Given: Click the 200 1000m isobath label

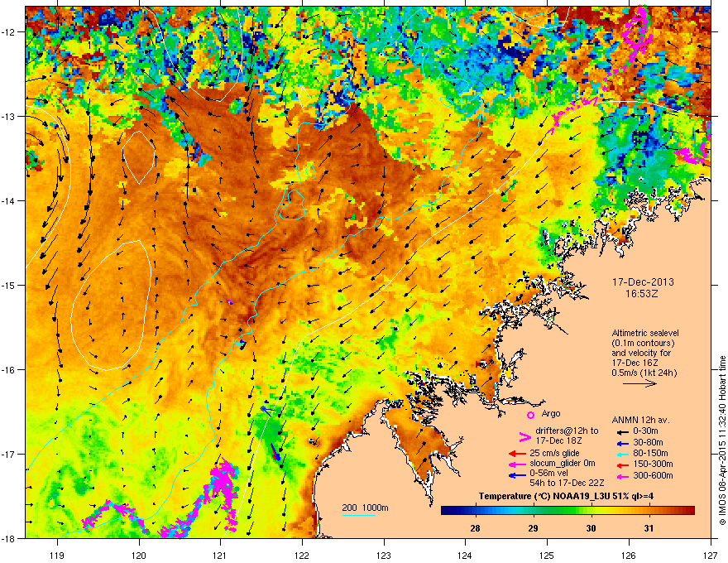Looking at the screenshot, I should coord(365,508).
